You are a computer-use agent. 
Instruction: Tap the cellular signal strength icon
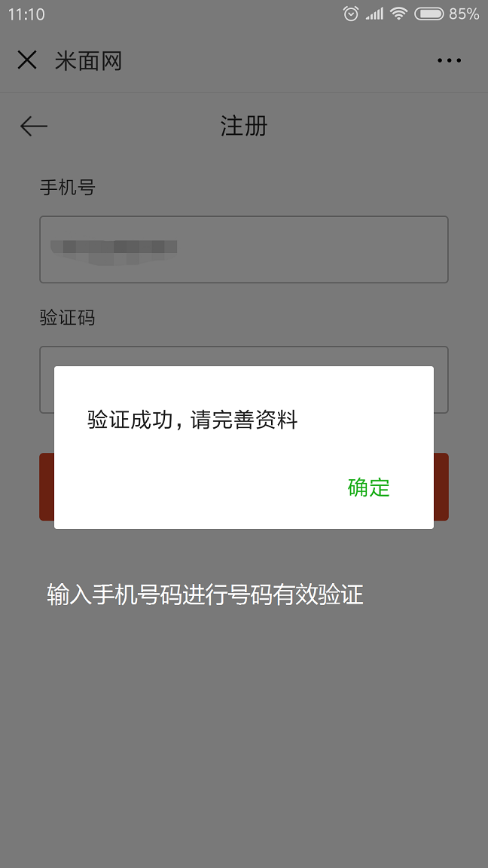click(374, 14)
